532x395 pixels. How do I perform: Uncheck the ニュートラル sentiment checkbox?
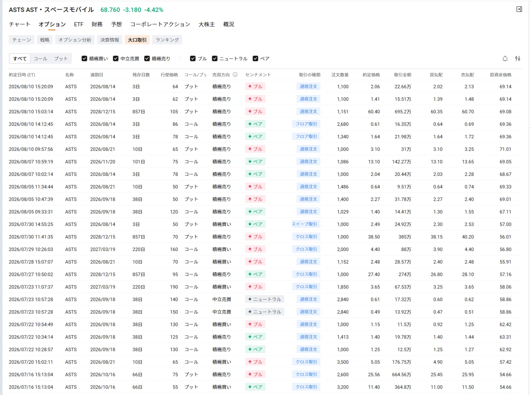[x=215, y=59]
